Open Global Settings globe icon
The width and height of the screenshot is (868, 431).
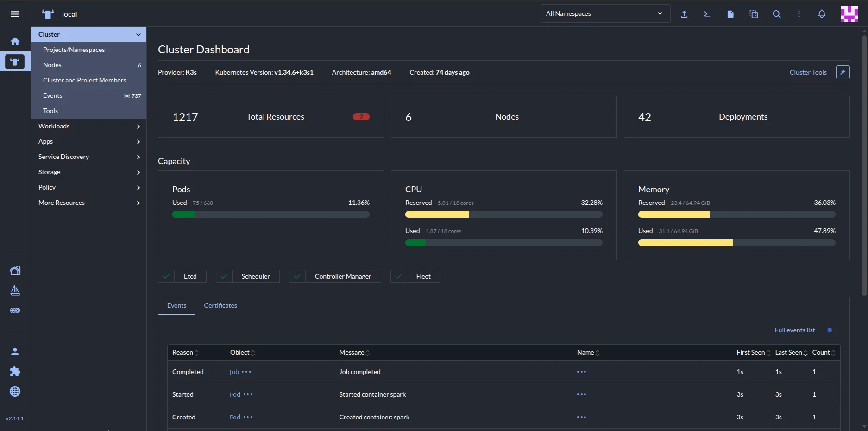click(x=15, y=392)
